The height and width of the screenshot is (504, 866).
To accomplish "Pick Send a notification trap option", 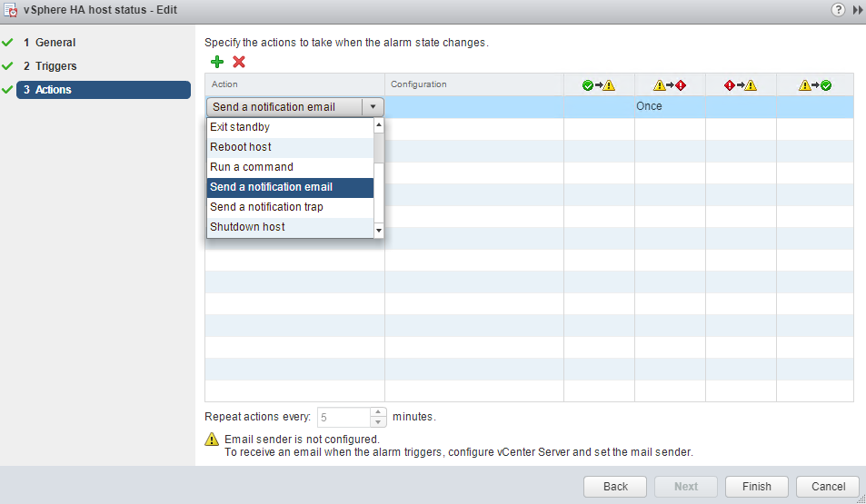I will pyautogui.click(x=266, y=207).
